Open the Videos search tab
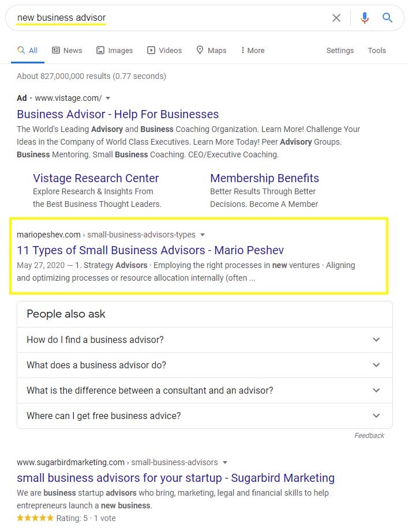408x532 pixels. [164, 50]
